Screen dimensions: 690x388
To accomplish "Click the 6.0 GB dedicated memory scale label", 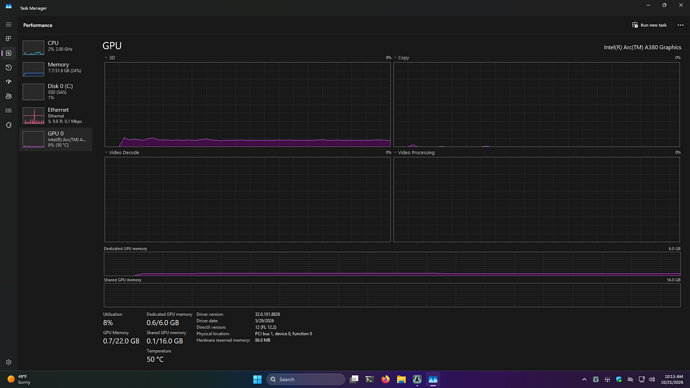I will (x=674, y=249).
